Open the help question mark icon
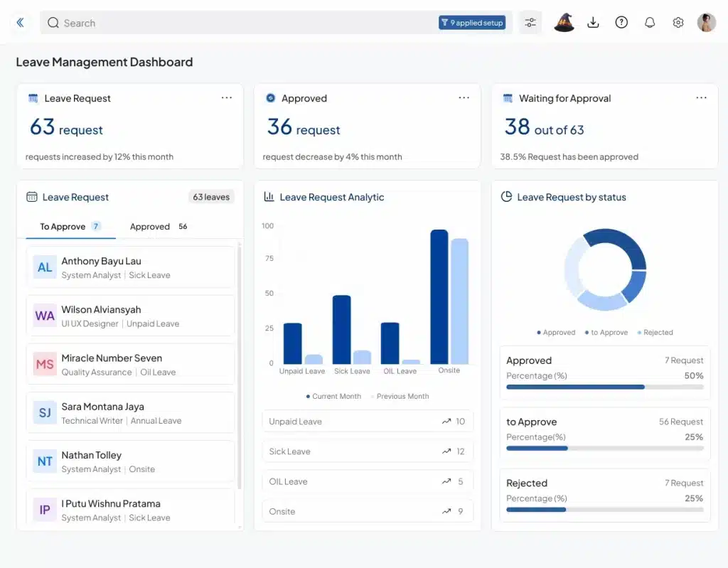The height and width of the screenshot is (568, 728). (621, 23)
